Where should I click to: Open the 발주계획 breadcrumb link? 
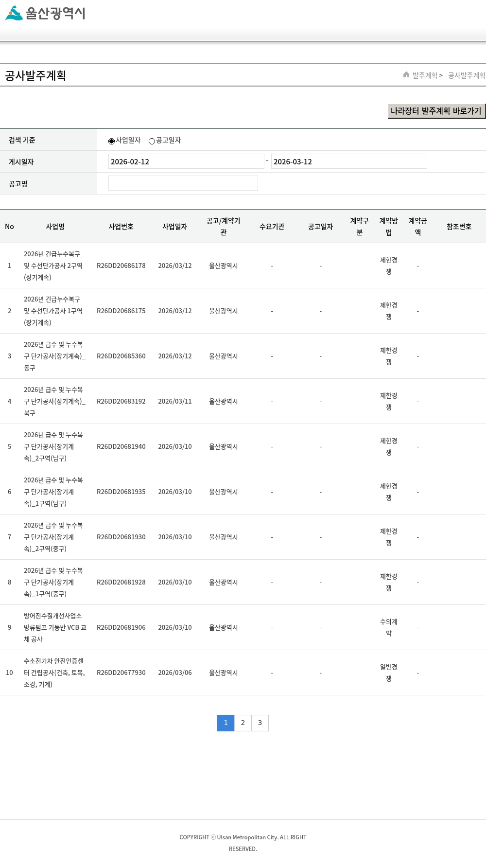click(x=425, y=75)
